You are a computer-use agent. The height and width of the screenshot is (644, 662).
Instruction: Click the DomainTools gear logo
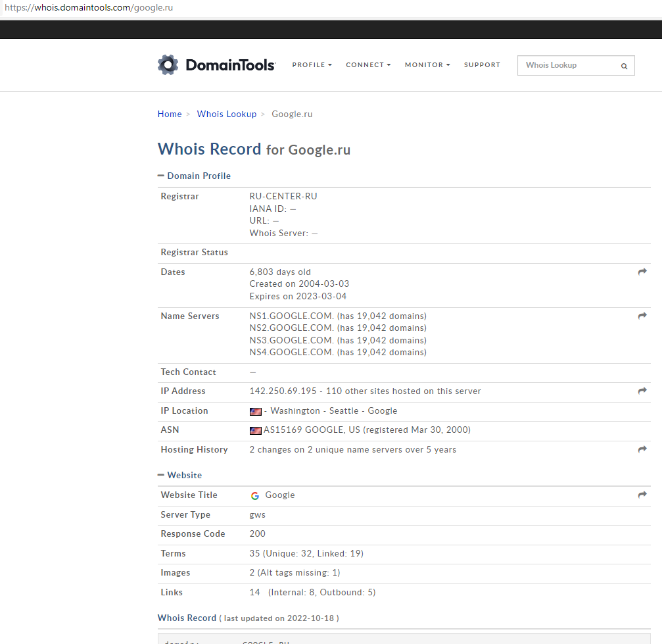(x=168, y=65)
